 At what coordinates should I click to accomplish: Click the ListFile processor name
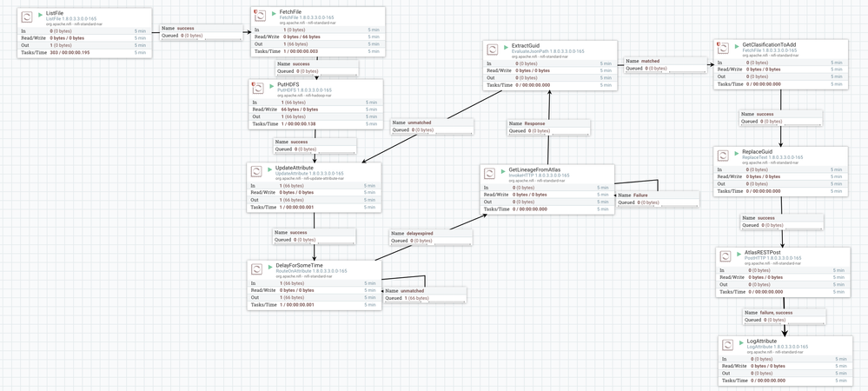pyautogui.click(x=54, y=13)
